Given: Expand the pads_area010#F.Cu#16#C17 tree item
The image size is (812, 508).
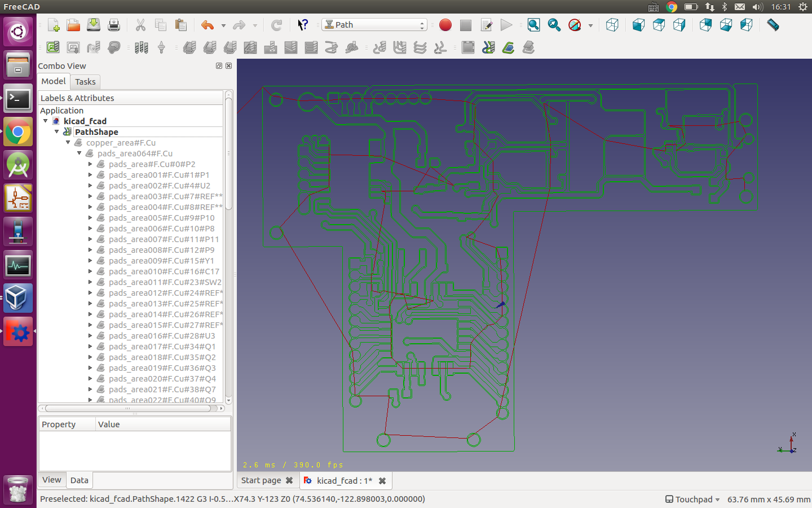Looking at the screenshot, I should [90, 271].
